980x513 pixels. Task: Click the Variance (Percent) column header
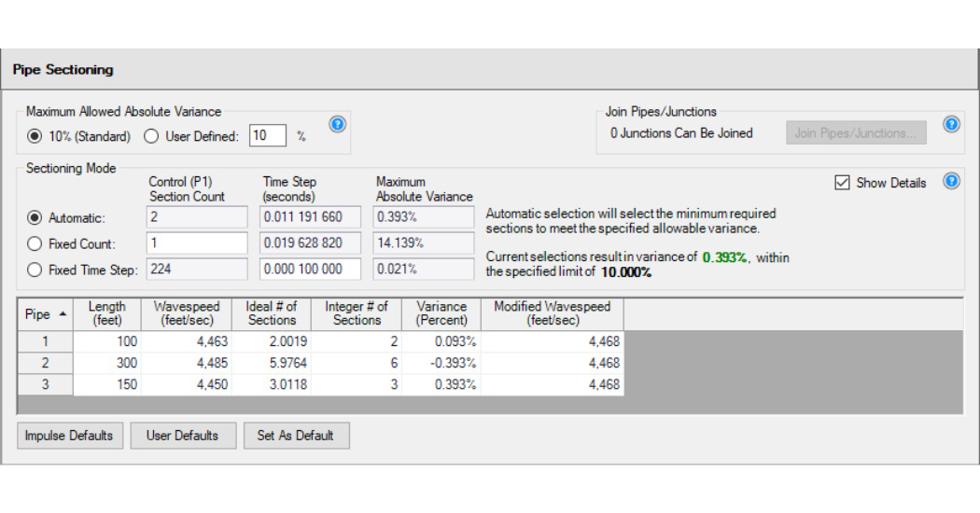tap(441, 314)
